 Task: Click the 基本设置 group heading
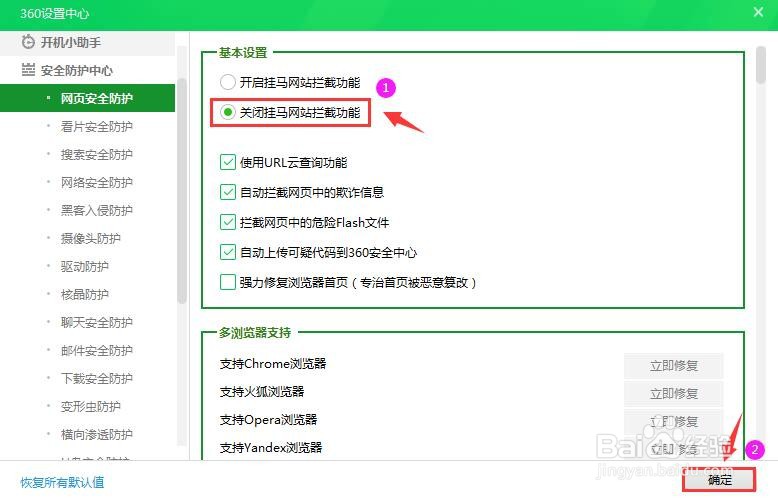pos(243,53)
